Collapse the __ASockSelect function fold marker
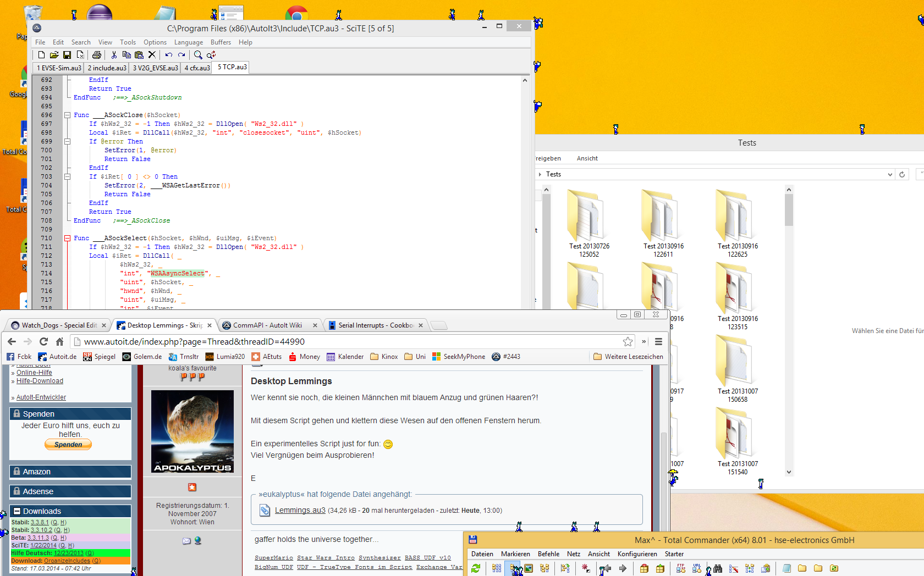 coord(67,238)
